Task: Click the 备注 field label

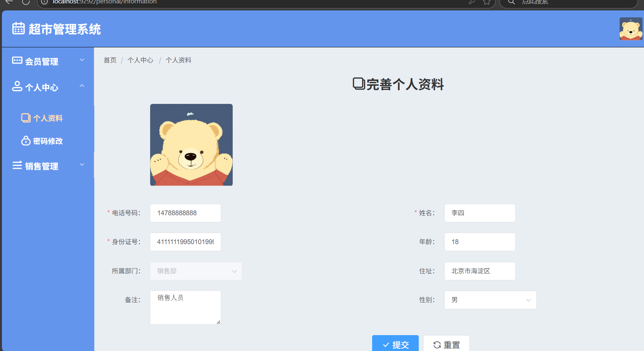Action: [132, 300]
